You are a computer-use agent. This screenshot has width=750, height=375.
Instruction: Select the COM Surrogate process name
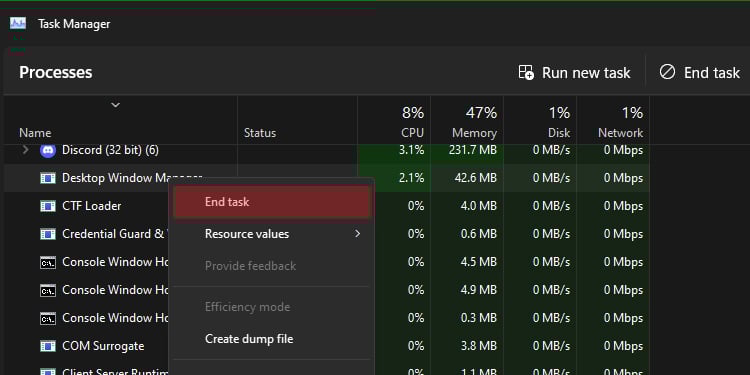click(103, 346)
